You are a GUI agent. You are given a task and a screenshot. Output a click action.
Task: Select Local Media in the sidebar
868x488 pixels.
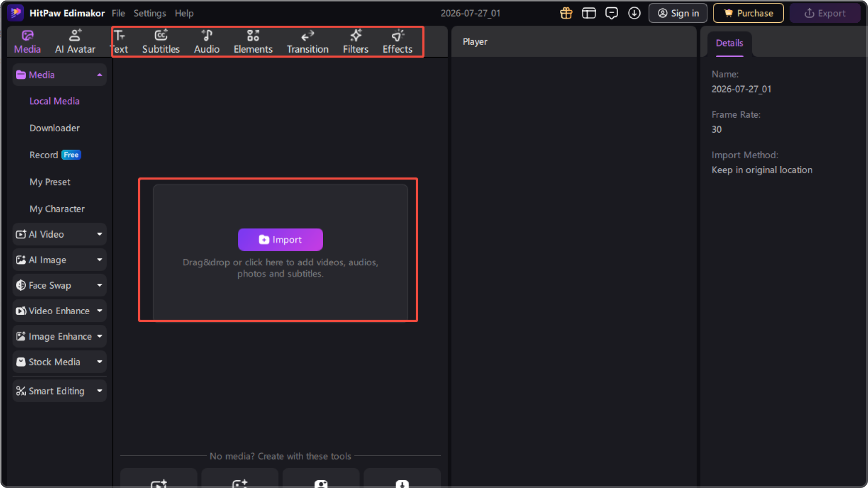pyautogui.click(x=54, y=101)
